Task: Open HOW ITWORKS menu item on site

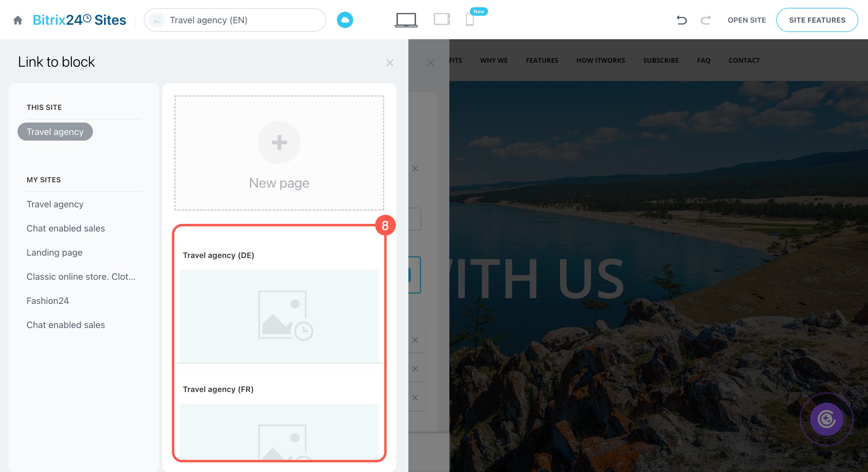Action: (600, 60)
